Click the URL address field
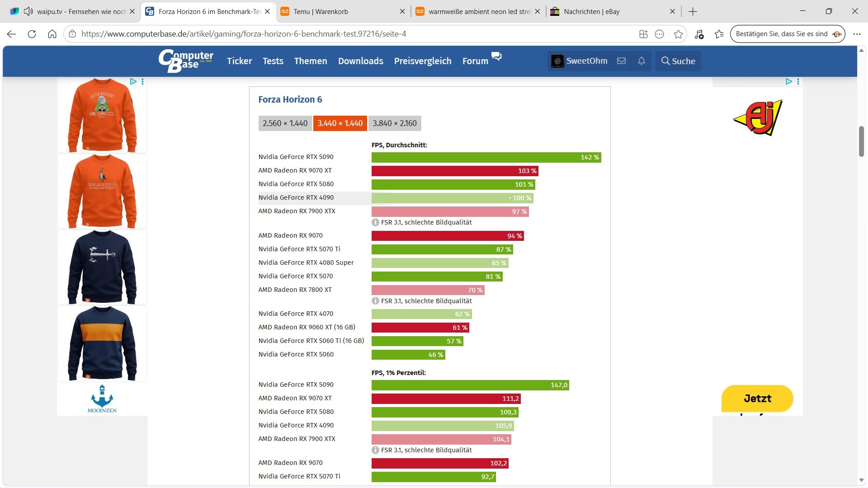868x488 pixels. click(353, 34)
